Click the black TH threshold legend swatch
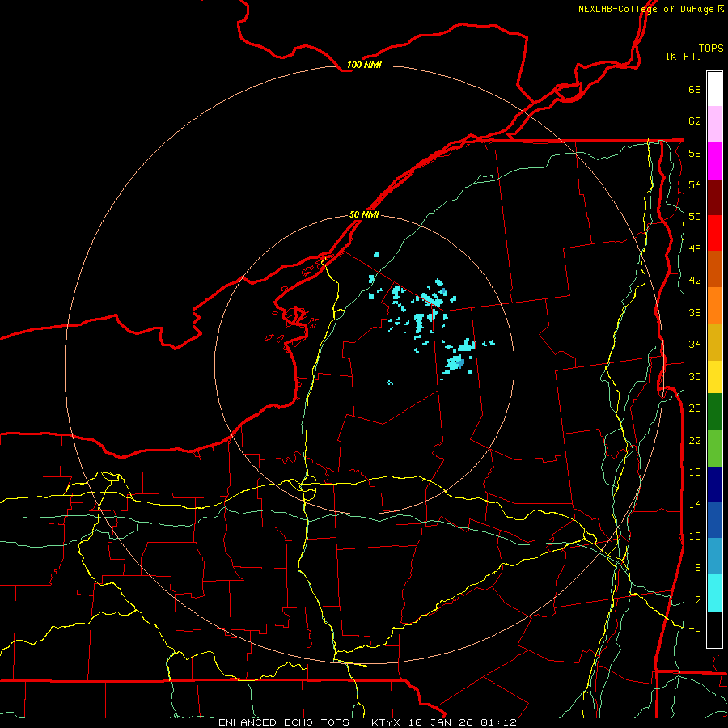 [x=714, y=629]
